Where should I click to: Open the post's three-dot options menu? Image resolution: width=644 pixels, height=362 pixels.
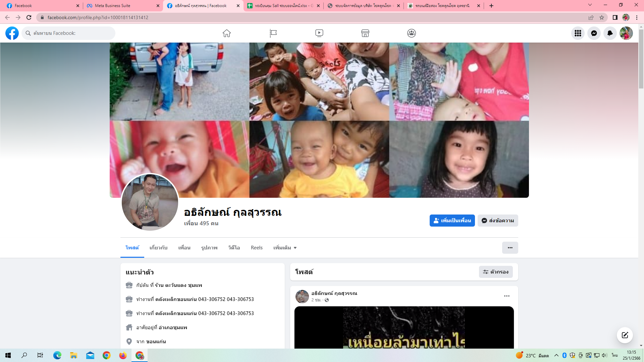tap(506, 296)
